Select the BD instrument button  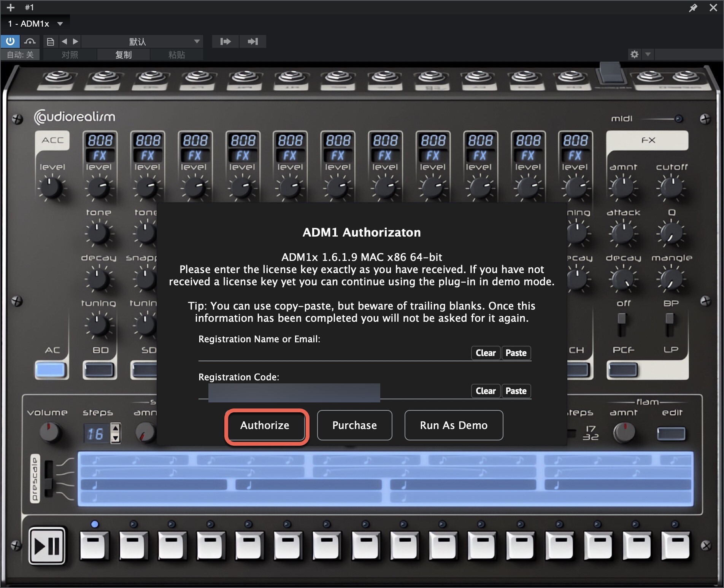(99, 370)
